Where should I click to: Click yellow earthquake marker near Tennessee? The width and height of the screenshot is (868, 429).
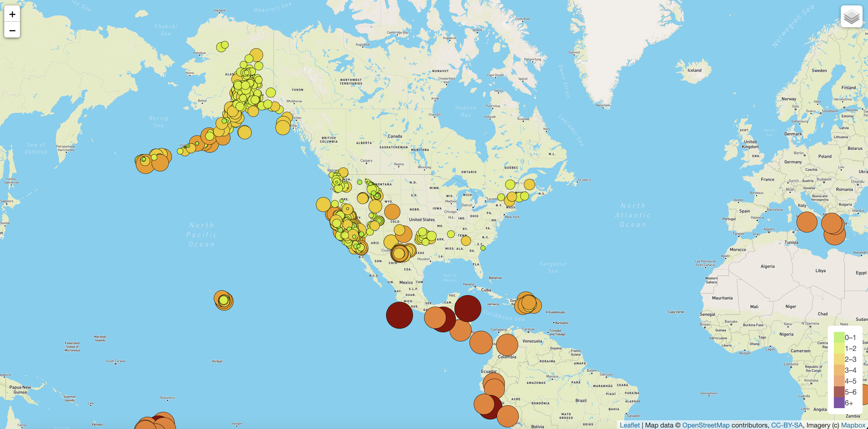pos(466,241)
